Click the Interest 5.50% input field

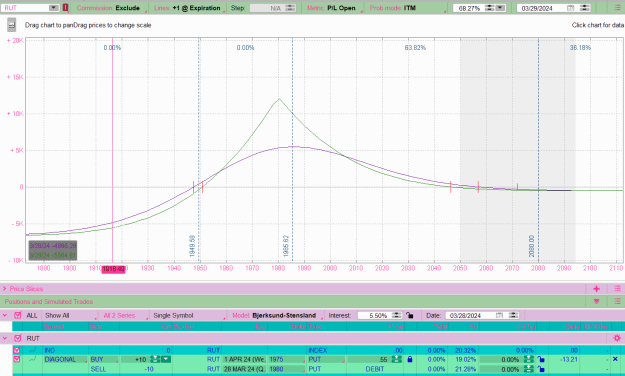click(374, 315)
